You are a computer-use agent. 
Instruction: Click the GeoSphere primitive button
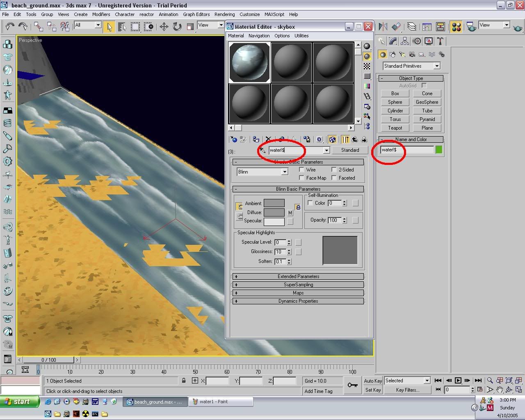[x=427, y=102]
